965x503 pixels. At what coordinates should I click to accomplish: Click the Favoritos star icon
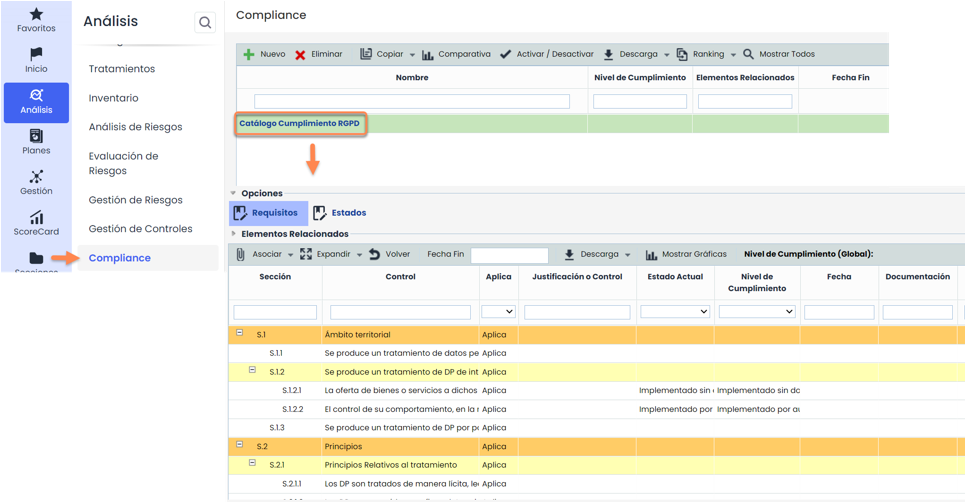coord(36,14)
